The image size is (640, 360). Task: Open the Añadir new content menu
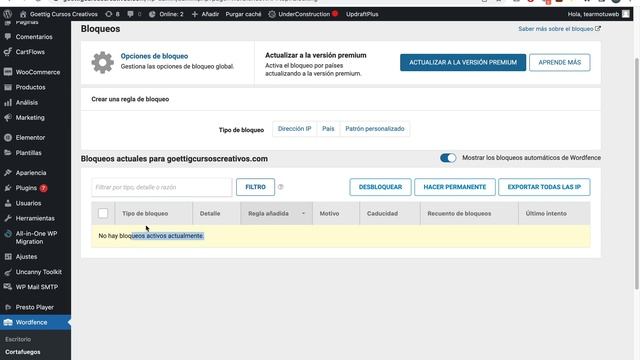point(205,14)
